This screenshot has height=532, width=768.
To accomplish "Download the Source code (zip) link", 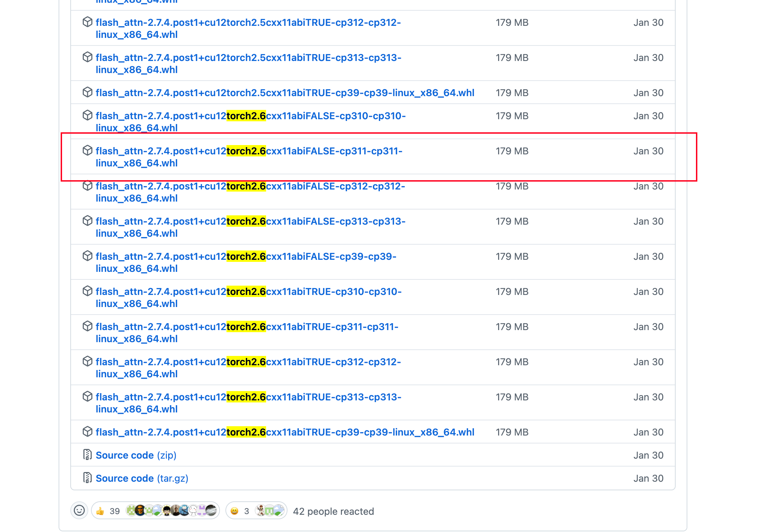I will coord(125,455).
